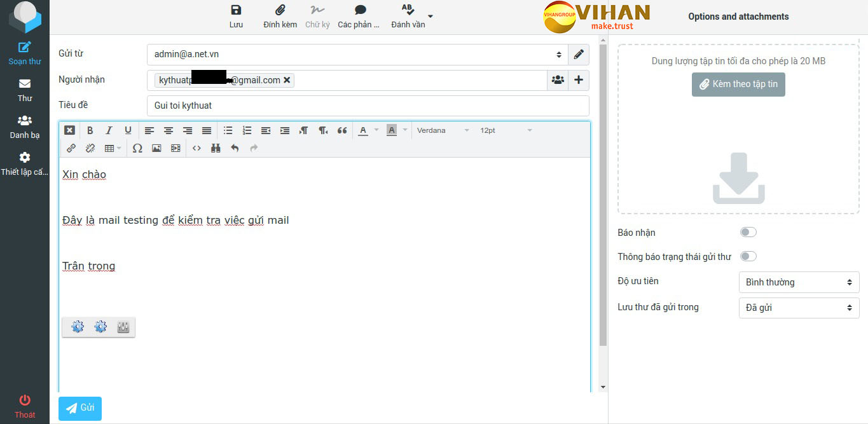Open find and replace binoculars icon
The image size is (868, 424).
[x=216, y=148]
